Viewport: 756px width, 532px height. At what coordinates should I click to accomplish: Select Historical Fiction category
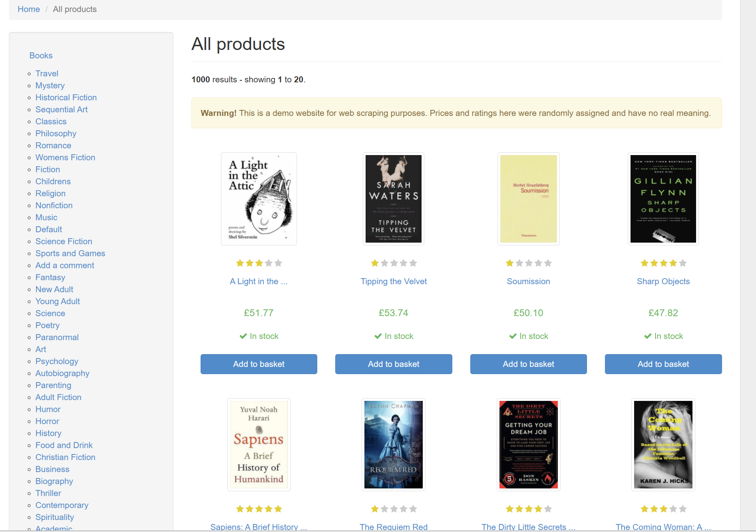click(66, 98)
